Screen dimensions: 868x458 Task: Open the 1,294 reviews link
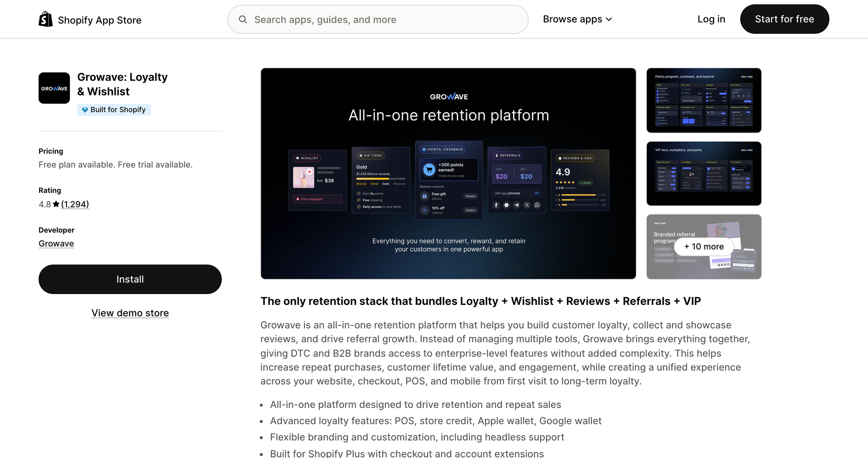[x=75, y=204]
